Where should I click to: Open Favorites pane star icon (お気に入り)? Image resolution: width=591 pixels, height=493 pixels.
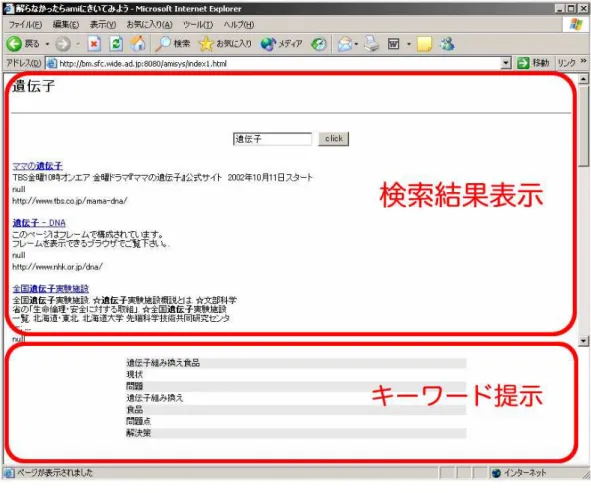[x=225, y=44]
